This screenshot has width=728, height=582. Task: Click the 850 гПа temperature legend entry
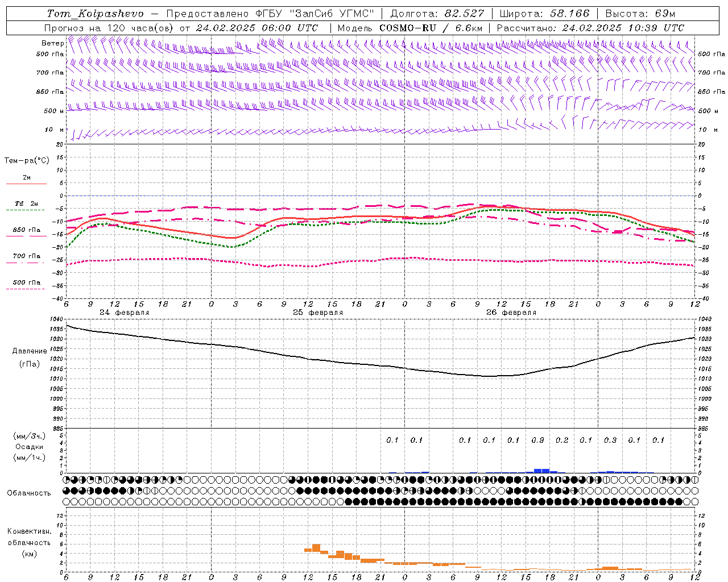[x=27, y=230]
